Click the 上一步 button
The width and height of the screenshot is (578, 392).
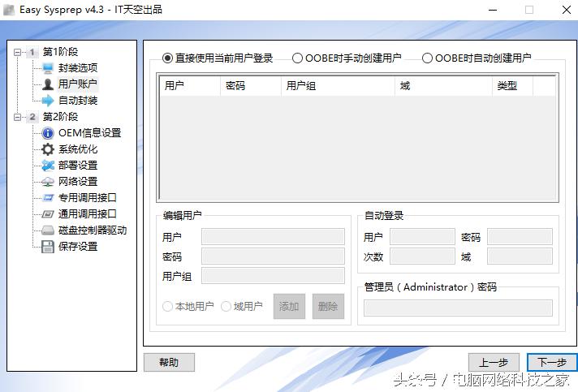pyautogui.click(x=494, y=363)
